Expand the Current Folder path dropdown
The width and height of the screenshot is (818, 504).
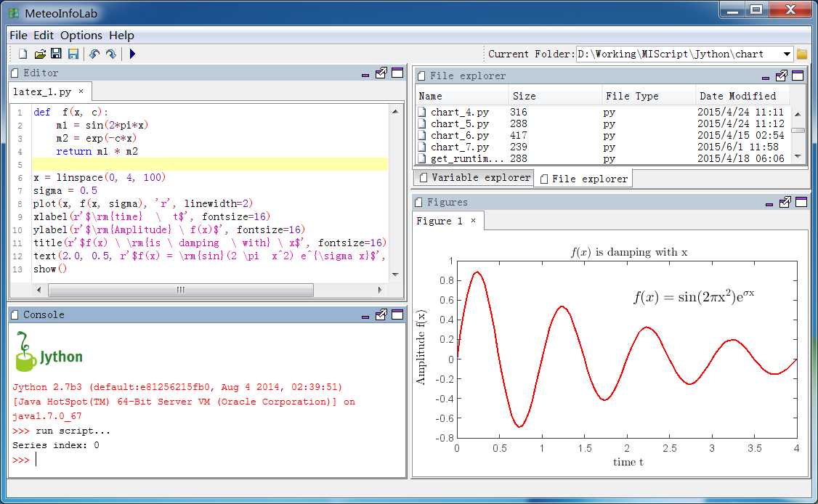(787, 54)
